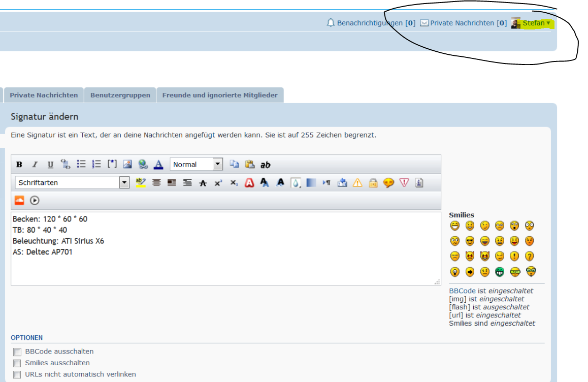Click the SoundCloud embed icon
Screen dimensions: 588x382
pos(19,200)
